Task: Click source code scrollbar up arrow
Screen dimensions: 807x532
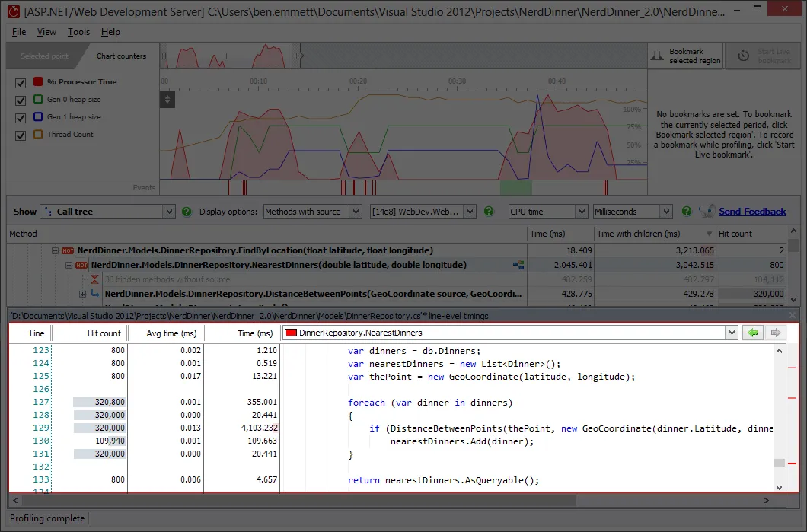Action: pos(779,351)
